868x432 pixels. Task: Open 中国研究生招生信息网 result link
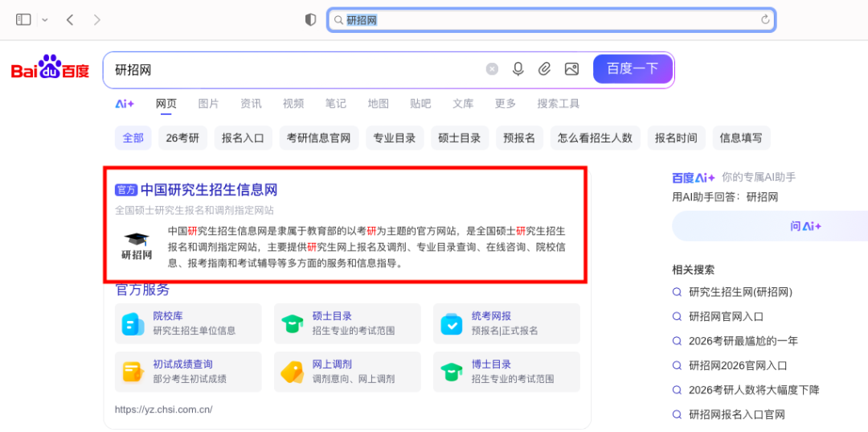[209, 190]
